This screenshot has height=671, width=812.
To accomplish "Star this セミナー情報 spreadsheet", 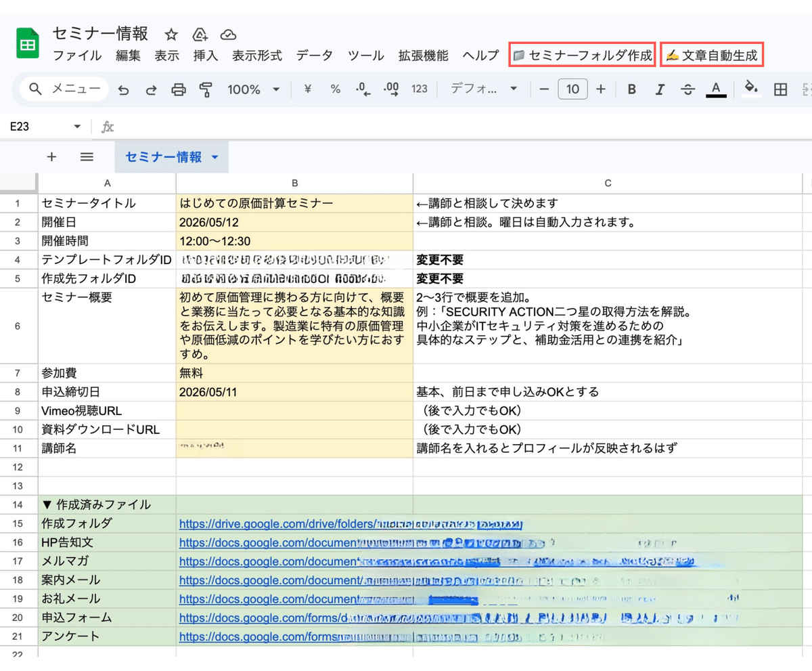I will (171, 35).
